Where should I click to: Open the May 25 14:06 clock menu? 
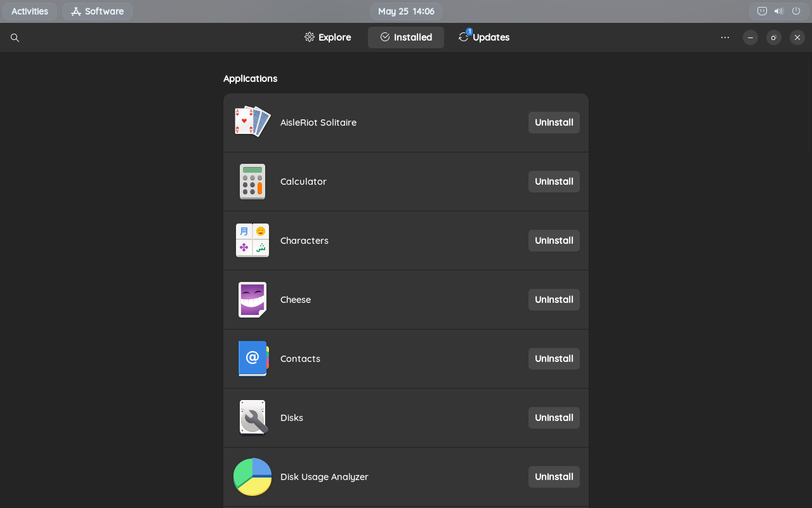[x=406, y=11]
